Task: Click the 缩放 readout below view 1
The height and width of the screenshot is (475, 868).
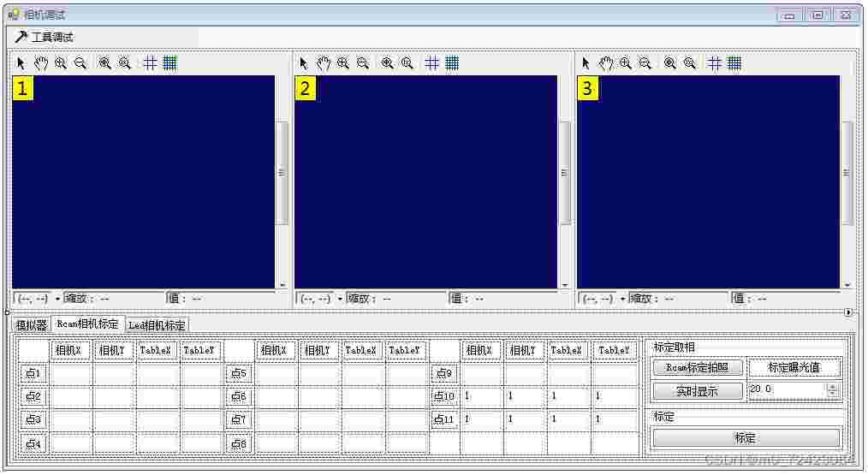Action: click(114, 299)
